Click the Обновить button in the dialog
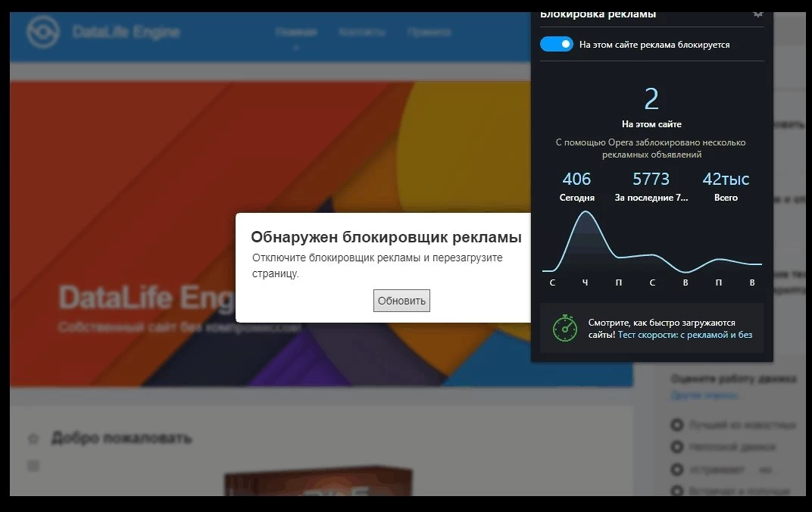812x512 pixels. click(x=401, y=301)
